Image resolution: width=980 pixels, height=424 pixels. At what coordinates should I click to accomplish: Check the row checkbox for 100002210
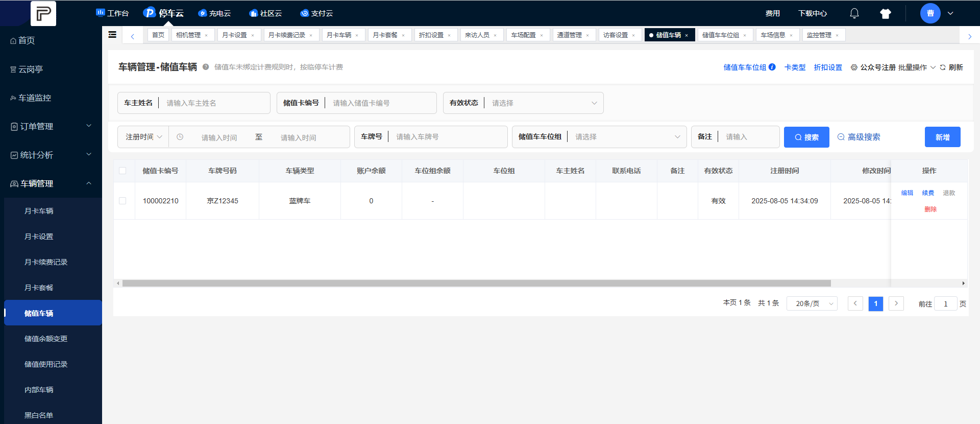point(122,201)
